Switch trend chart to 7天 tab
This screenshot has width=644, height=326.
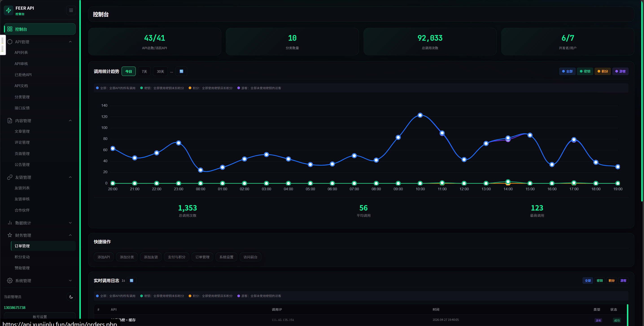point(144,71)
